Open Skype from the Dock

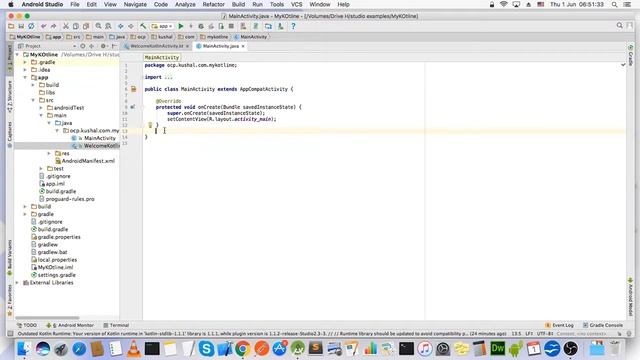point(206,349)
